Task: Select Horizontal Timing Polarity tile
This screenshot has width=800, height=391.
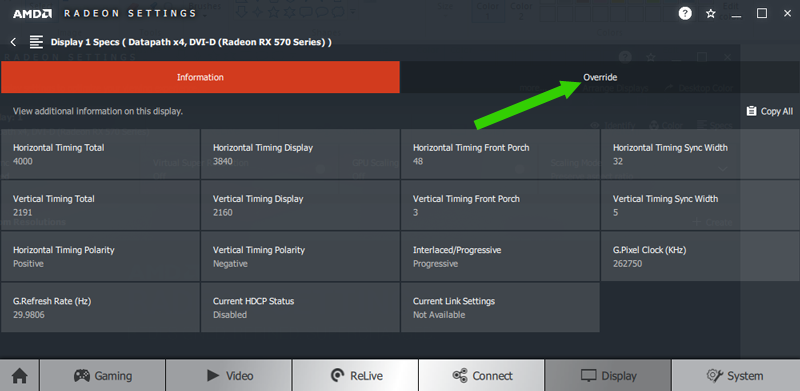Action: (100, 256)
